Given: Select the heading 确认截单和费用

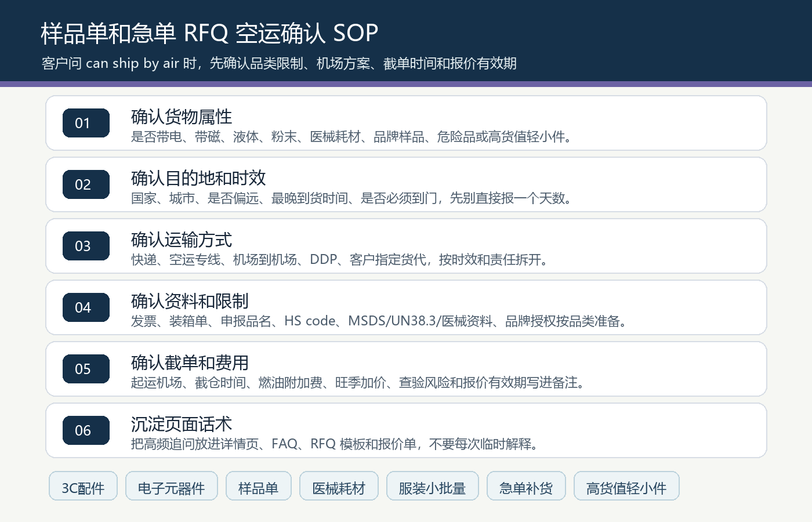Looking at the screenshot, I should pos(190,362).
